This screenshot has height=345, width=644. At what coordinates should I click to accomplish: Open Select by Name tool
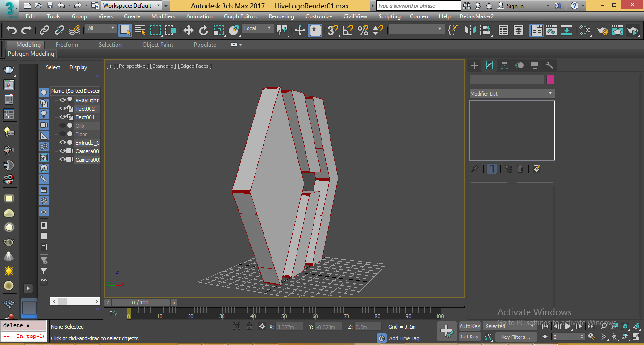140,31
